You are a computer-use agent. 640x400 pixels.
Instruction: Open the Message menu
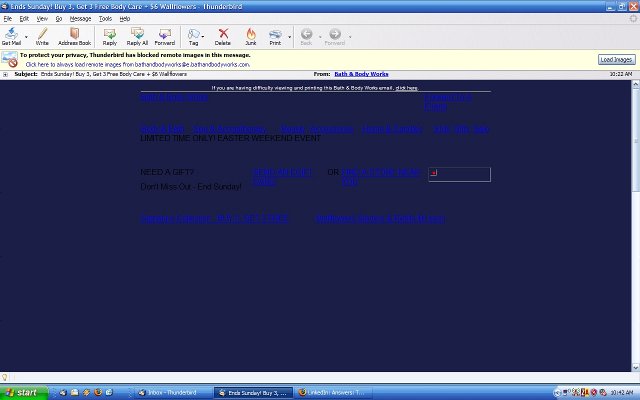(x=80, y=19)
